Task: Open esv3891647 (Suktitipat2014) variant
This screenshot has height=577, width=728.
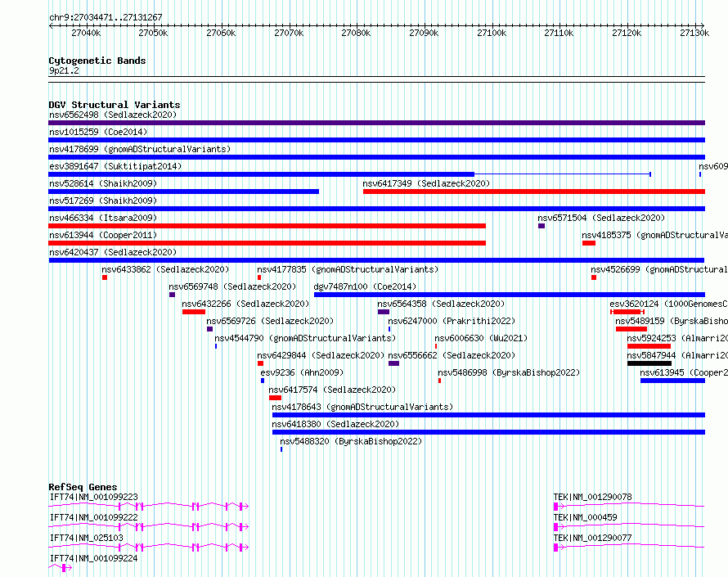Action: tap(115, 166)
